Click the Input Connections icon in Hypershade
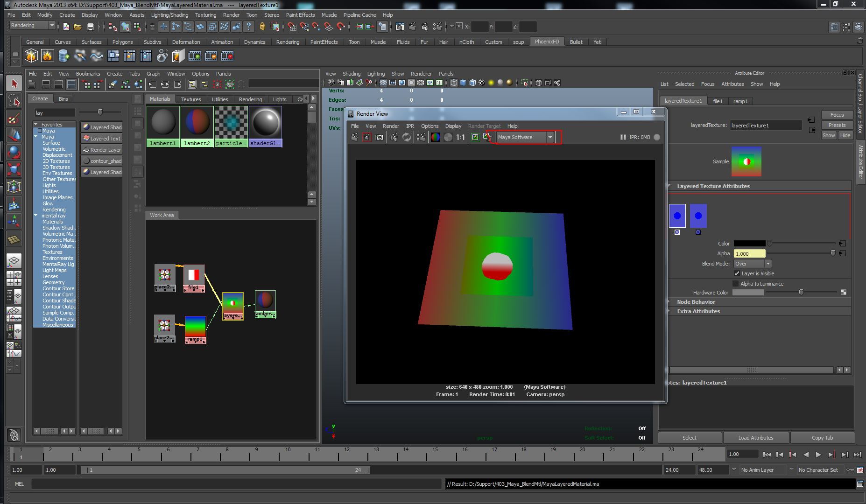866x504 pixels. [x=152, y=84]
